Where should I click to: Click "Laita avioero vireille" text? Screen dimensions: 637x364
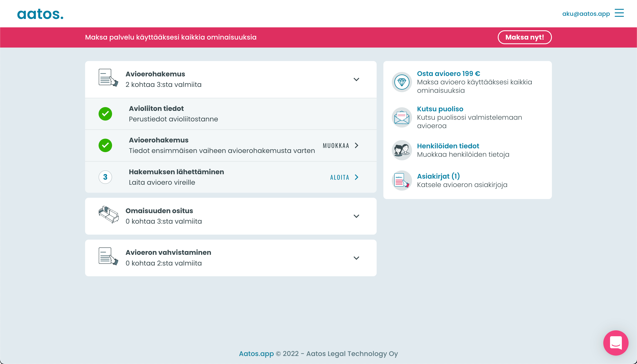(x=162, y=182)
